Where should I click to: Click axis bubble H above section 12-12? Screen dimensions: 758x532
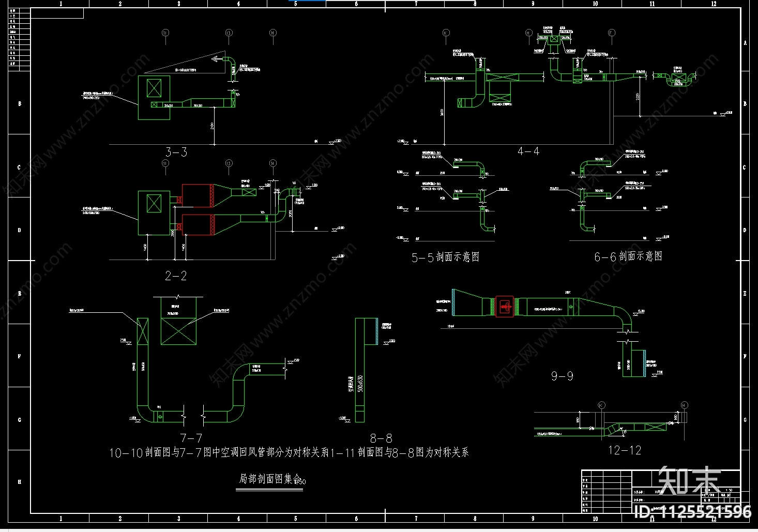pyautogui.click(x=685, y=405)
